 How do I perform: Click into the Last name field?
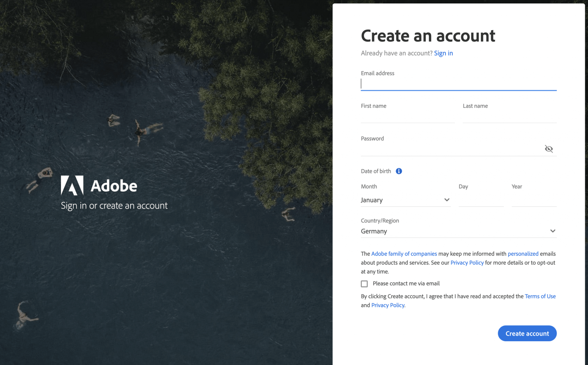pyautogui.click(x=509, y=117)
